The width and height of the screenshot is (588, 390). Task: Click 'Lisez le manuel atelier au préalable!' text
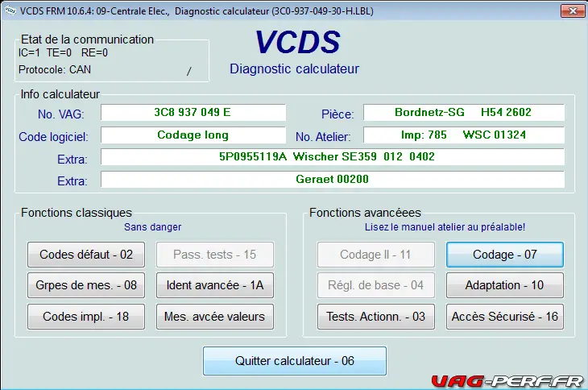click(x=445, y=227)
